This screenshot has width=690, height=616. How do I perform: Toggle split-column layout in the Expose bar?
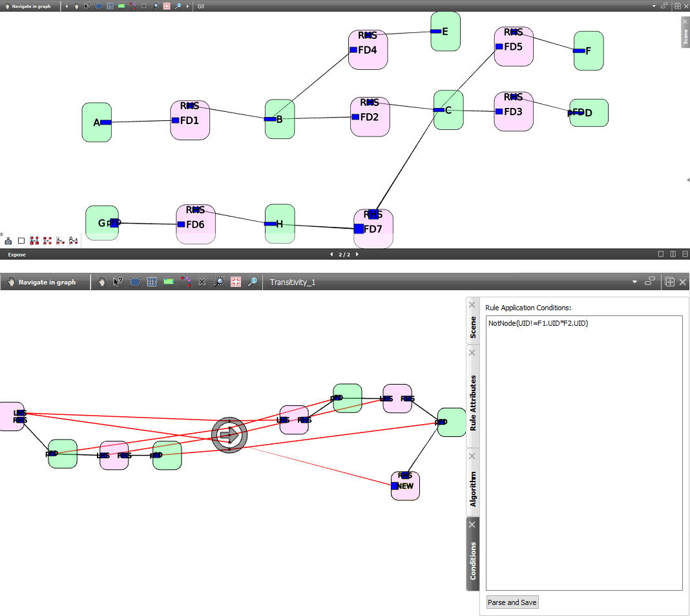[673, 254]
